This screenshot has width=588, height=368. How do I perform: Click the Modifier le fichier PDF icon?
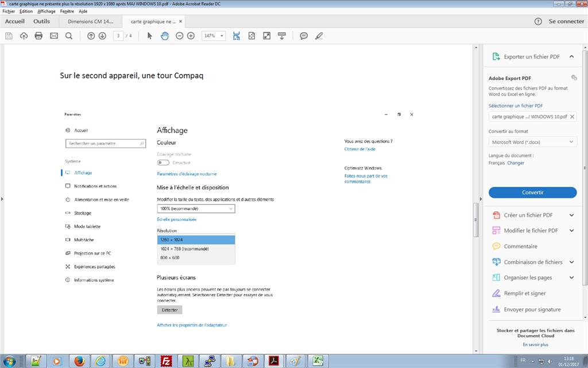496,231
